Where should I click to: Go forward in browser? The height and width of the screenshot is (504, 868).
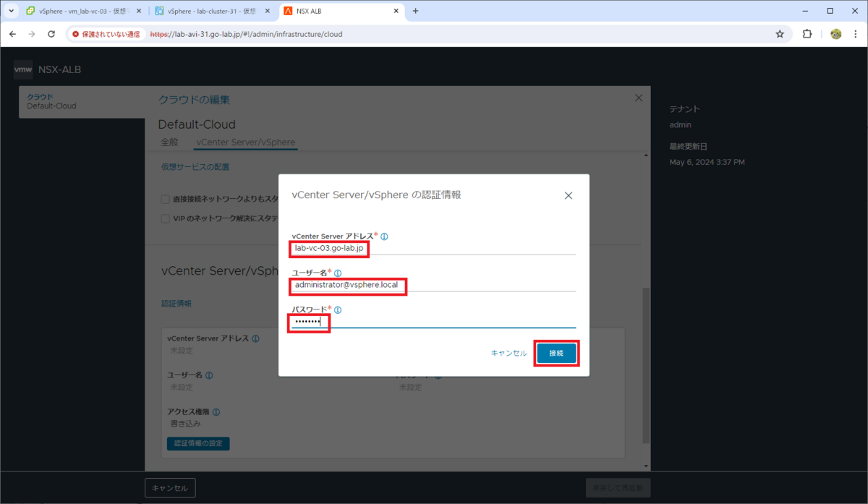(x=32, y=34)
